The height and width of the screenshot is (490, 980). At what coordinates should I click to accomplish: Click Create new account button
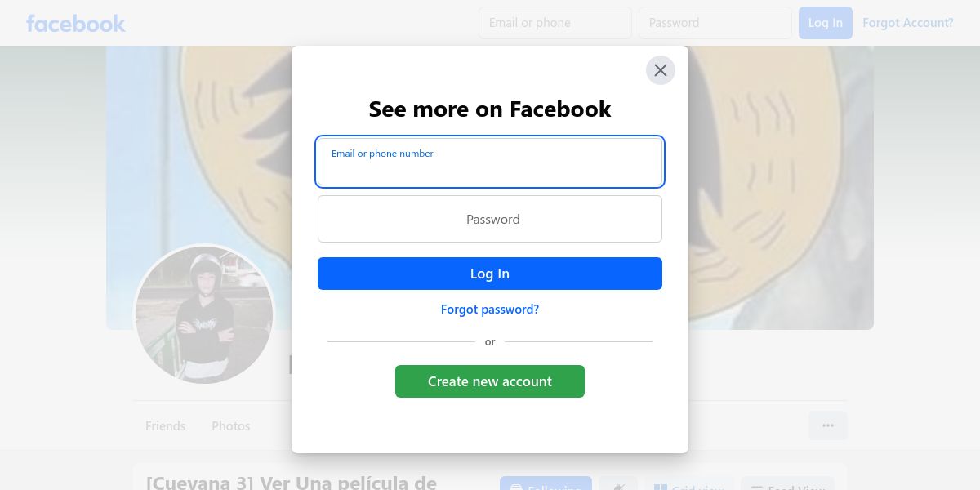coord(490,381)
